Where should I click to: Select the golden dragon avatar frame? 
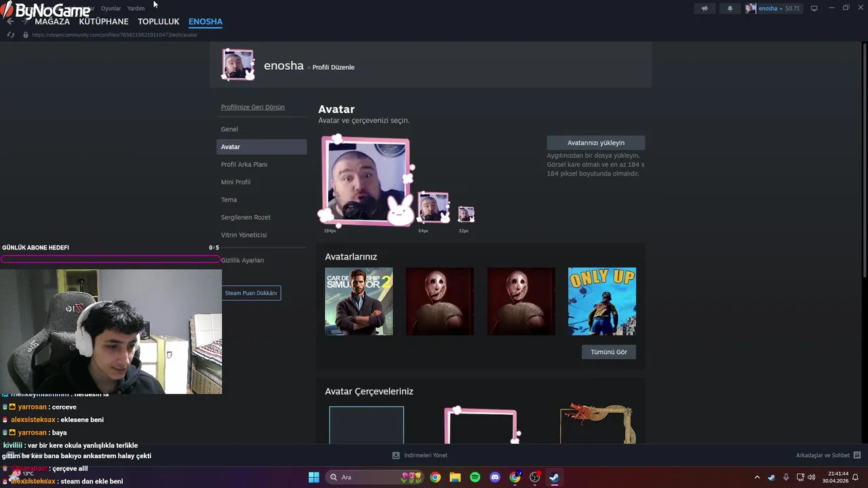pos(597,424)
